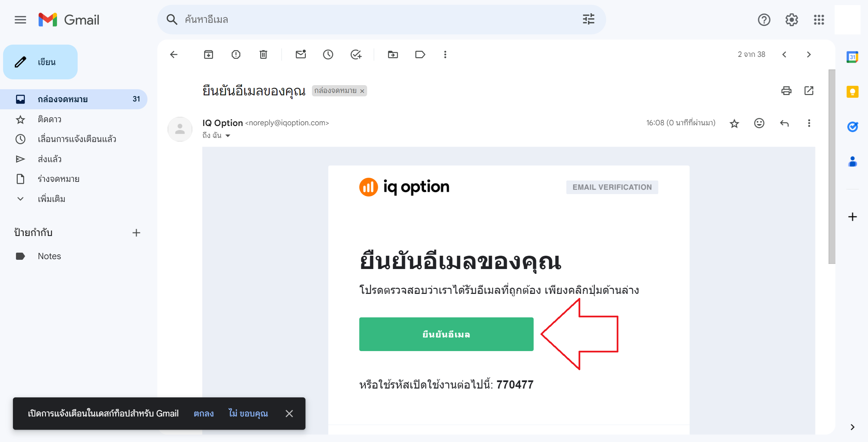
Task: Snooze this email with clock icon
Action: pos(328,54)
